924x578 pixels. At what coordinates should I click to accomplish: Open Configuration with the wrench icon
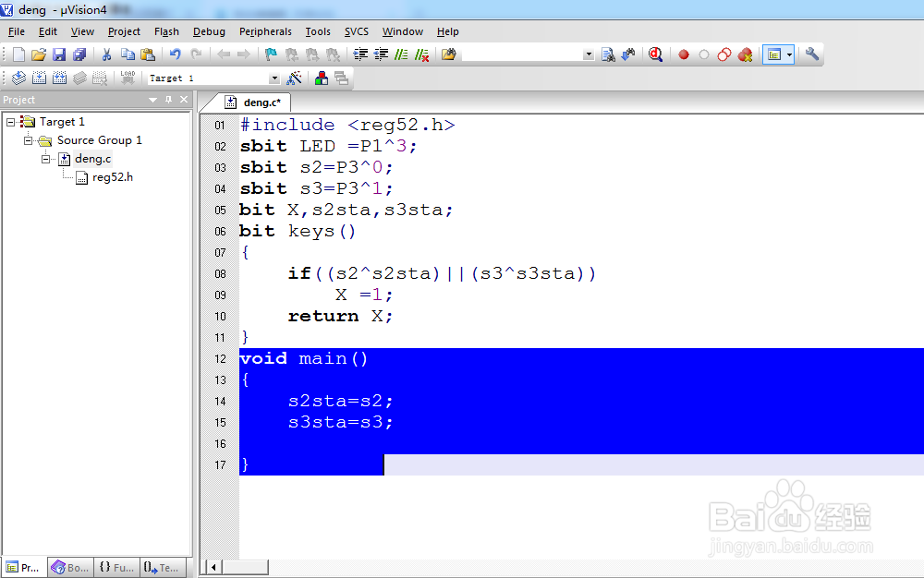[x=812, y=54]
